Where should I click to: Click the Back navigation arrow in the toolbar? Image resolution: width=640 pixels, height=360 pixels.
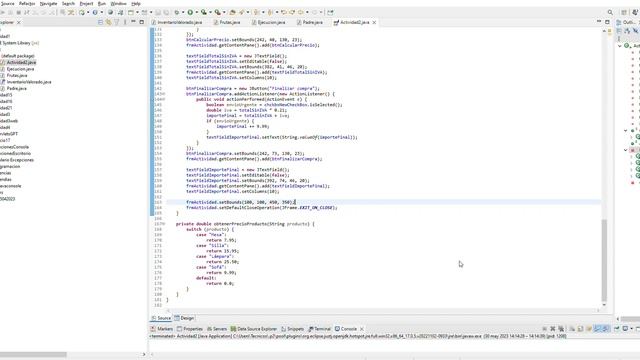[x=301, y=12]
